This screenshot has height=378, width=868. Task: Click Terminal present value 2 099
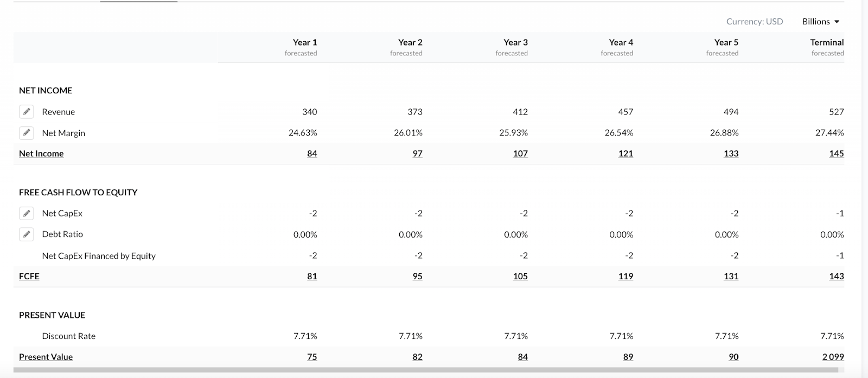[833, 357]
